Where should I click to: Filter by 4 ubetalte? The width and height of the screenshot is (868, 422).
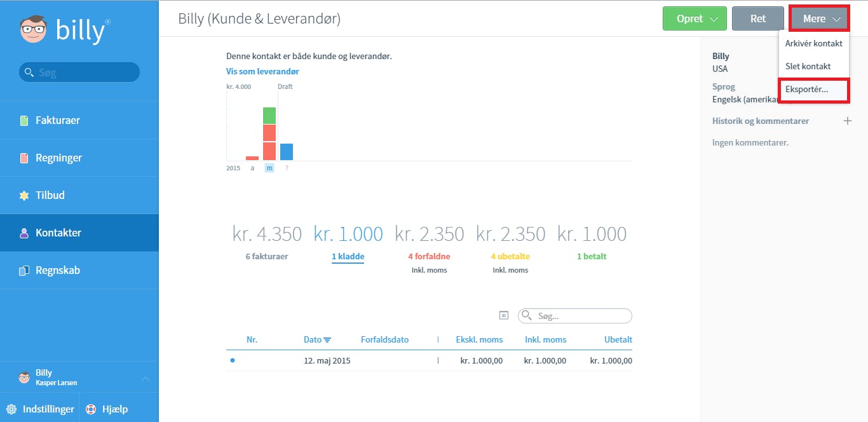coord(510,257)
